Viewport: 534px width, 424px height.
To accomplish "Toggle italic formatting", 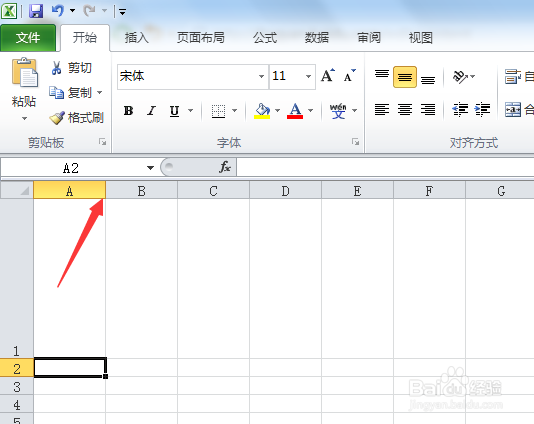I will [151, 111].
